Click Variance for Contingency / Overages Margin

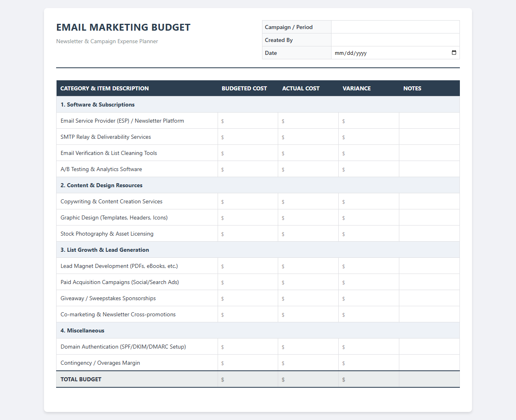coord(369,363)
